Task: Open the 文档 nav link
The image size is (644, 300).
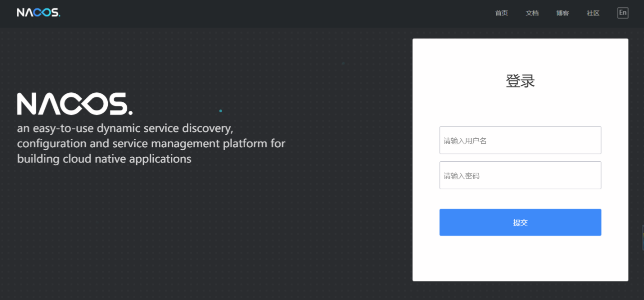Action: click(x=532, y=13)
